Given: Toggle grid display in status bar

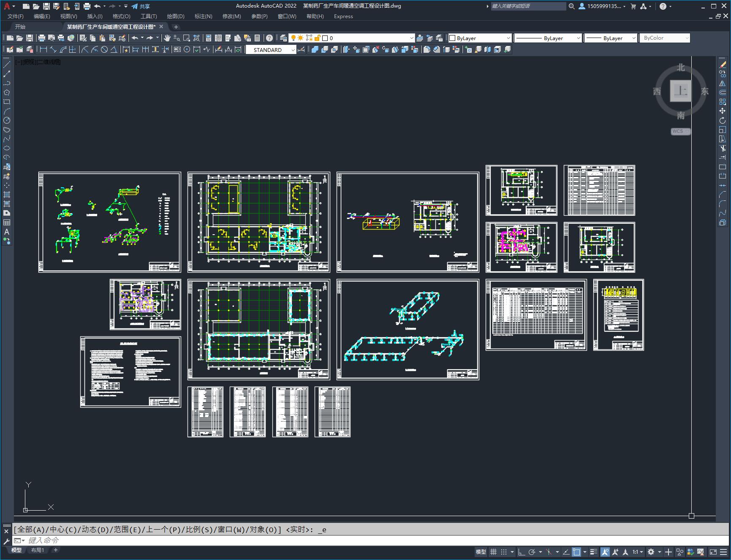Looking at the screenshot, I should coord(493,552).
